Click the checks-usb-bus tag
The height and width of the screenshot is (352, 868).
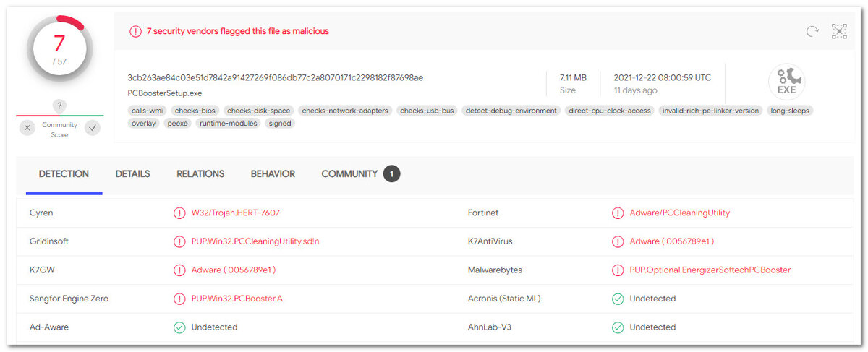point(427,111)
